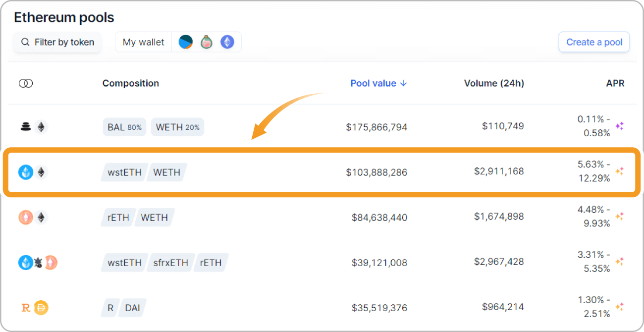644x332 pixels.
Task: Select the pink potion flask wallet token icon
Action: click(x=207, y=42)
